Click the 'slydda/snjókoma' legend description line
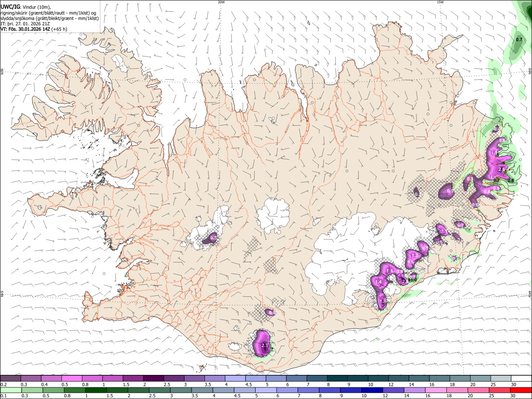The image size is (532, 399). click(49, 18)
